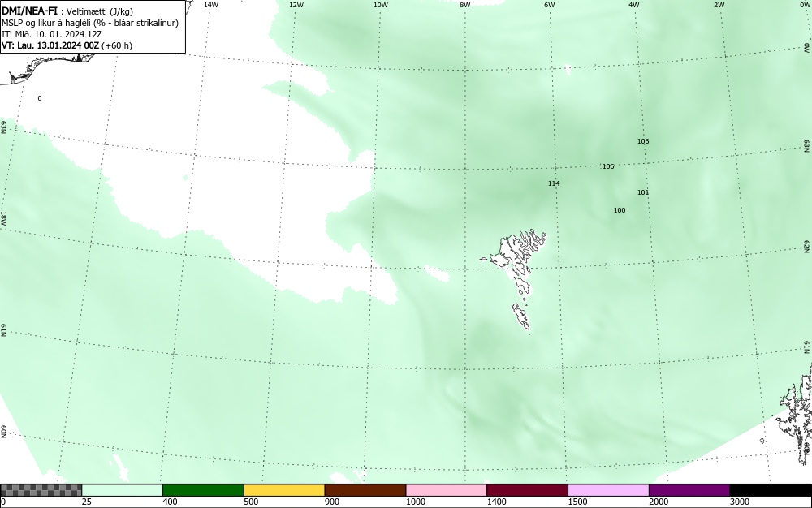Click the 101 value label on map
Image resolution: width=812 pixels, height=508 pixels.
point(642,192)
